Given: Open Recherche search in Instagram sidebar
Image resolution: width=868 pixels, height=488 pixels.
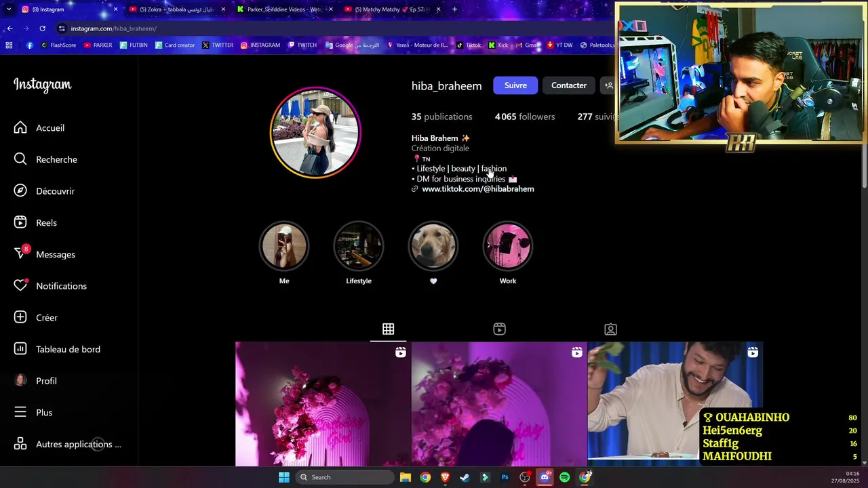Looking at the screenshot, I should pos(46,159).
